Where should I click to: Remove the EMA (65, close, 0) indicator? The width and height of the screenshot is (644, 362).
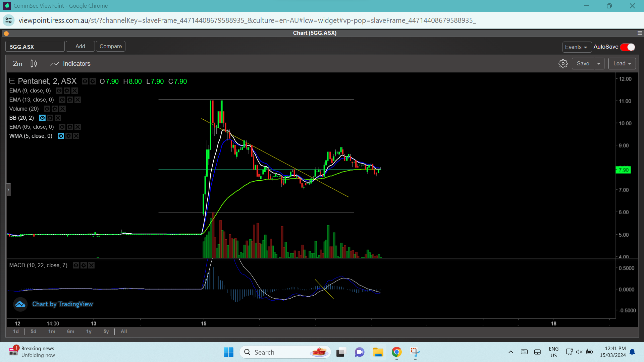(x=77, y=127)
